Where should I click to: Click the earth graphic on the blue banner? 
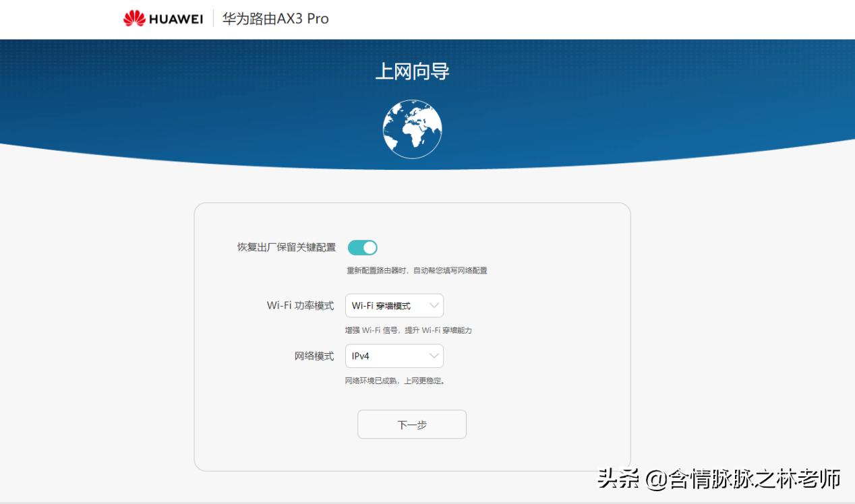pyautogui.click(x=412, y=129)
